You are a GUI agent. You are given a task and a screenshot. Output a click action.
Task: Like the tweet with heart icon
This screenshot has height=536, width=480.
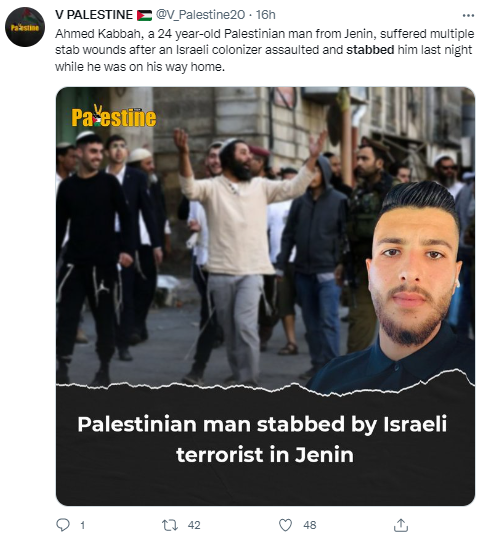(285, 525)
